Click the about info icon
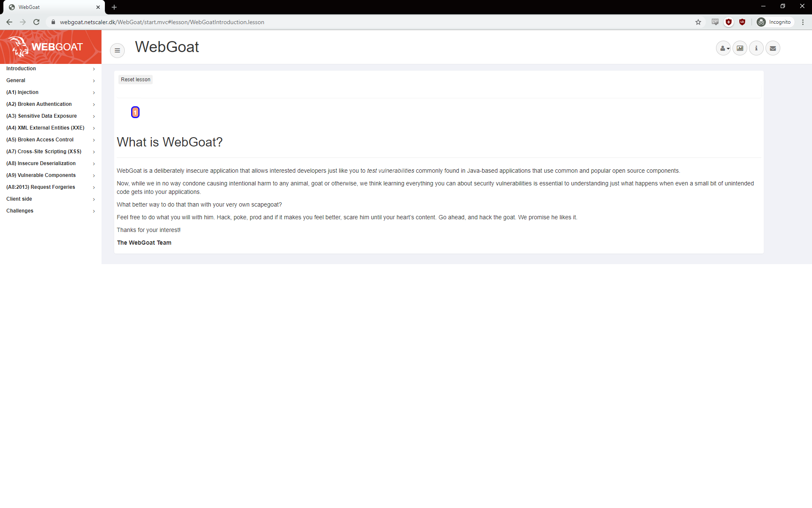Viewport: 812px width, 508px height. coord(756,48)
